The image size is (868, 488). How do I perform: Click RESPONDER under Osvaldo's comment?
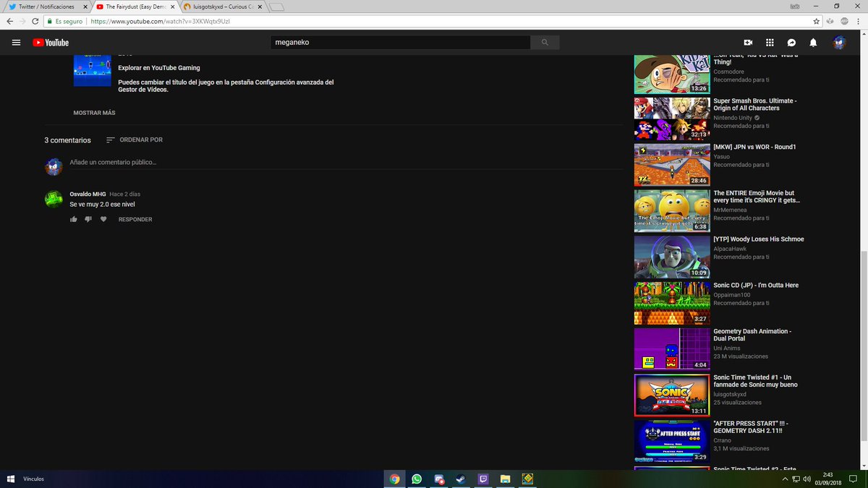(135, 219)
